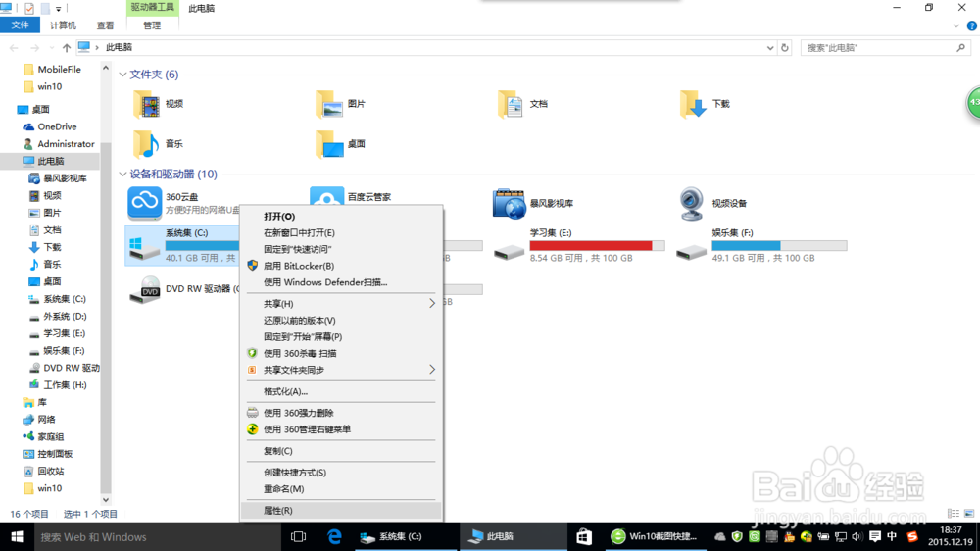
Task: Open the 音乐 folder icon
Action: 146,144
